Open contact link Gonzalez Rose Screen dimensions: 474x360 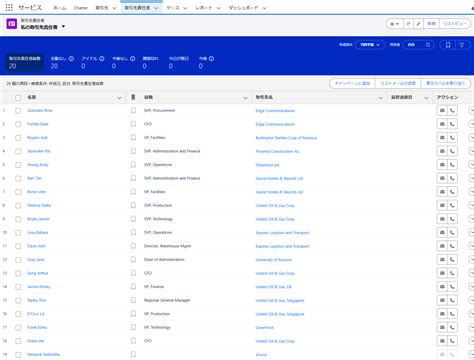[x=40, y=110]
